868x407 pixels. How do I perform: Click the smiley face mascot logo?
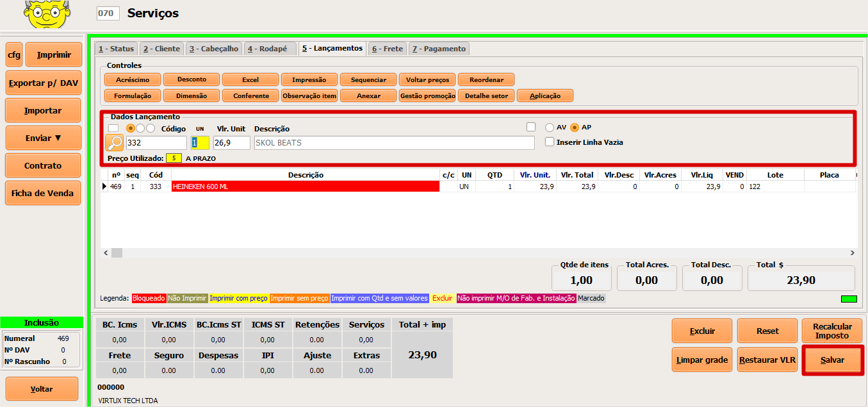47,14
